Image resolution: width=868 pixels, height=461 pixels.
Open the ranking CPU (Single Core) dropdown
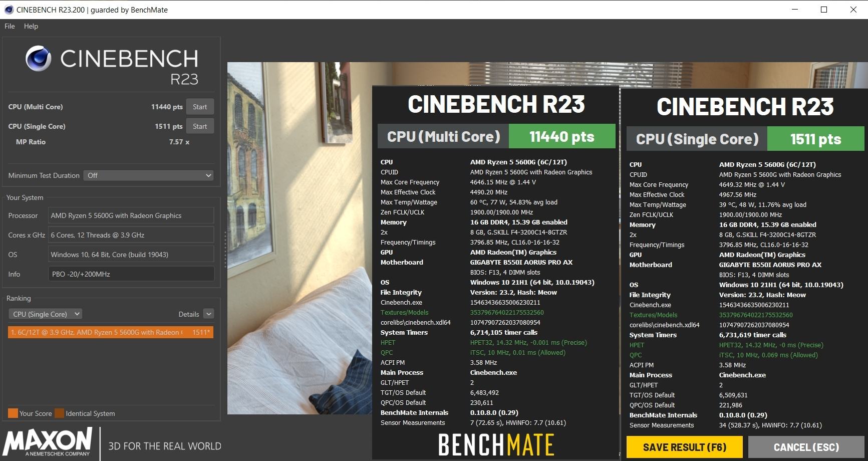46,314
